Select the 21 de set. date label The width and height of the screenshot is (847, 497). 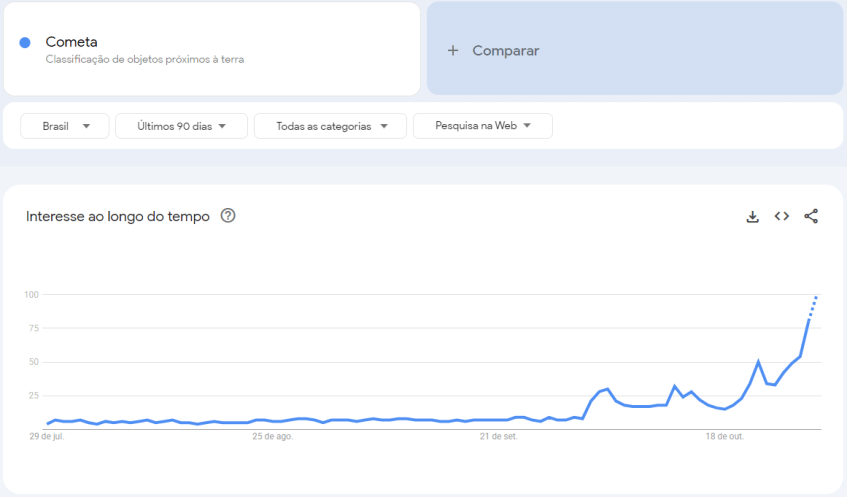(498, 436)
